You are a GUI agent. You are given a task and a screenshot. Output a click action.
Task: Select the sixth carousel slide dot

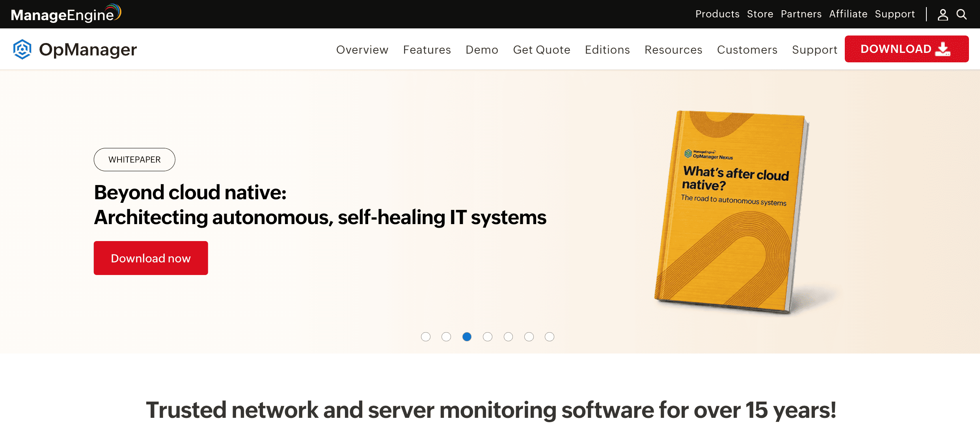pos(529,337)
